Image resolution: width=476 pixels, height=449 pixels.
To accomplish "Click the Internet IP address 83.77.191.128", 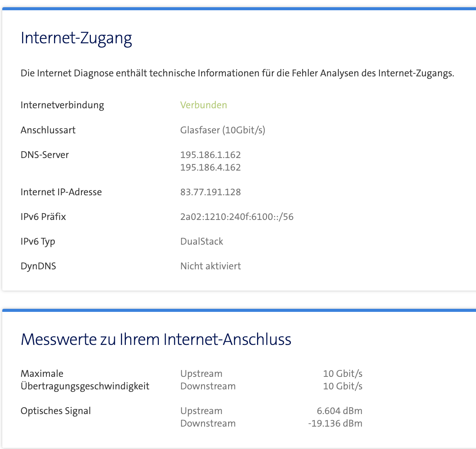I will [210, 192].
